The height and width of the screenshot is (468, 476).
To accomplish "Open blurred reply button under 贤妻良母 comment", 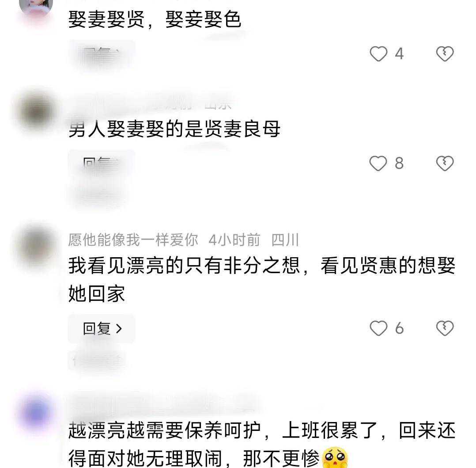I will click(102, 164).
